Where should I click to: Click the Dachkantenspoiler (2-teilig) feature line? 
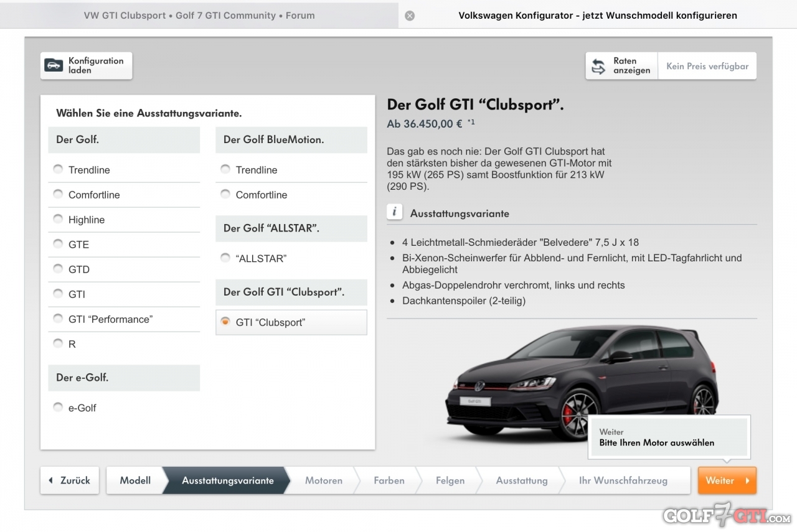(464, 301)
